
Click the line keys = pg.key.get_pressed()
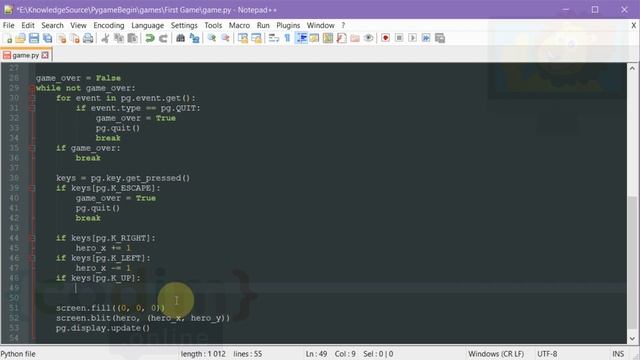123,178
